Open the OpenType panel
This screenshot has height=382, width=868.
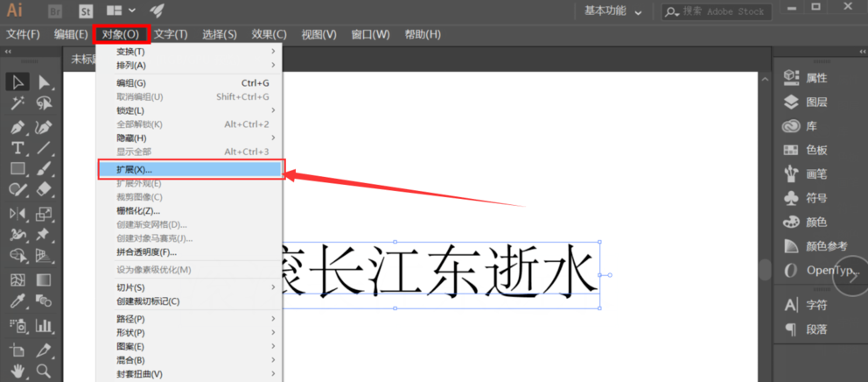(x=821, y=271)
